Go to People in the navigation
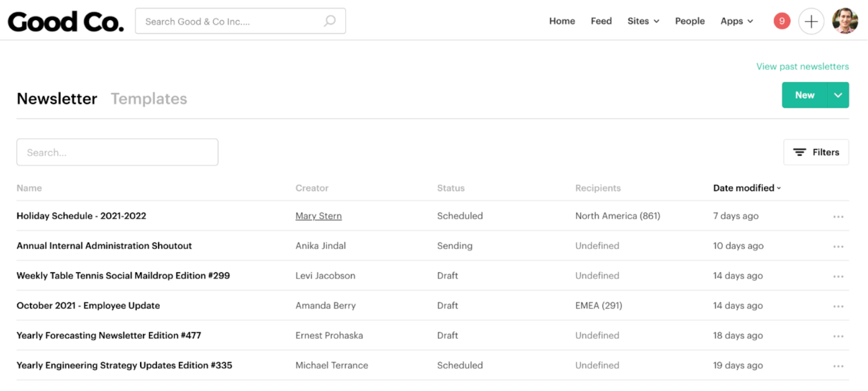Screen dimensions: 868x391 (690, 21)
